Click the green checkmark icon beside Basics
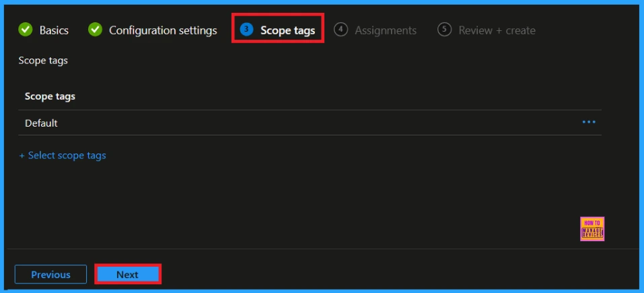The height and width of the screenshot is (293, 644). pyautogui.click(x=26, y=30)
